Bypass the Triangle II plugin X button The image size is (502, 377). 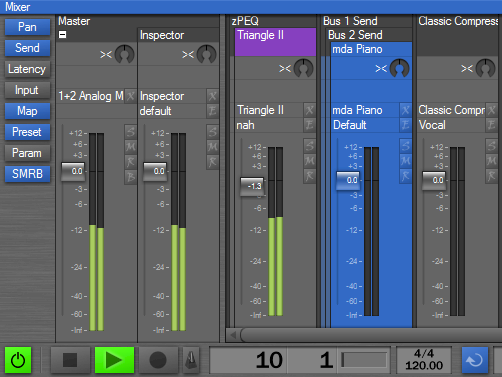coord(309,110)
